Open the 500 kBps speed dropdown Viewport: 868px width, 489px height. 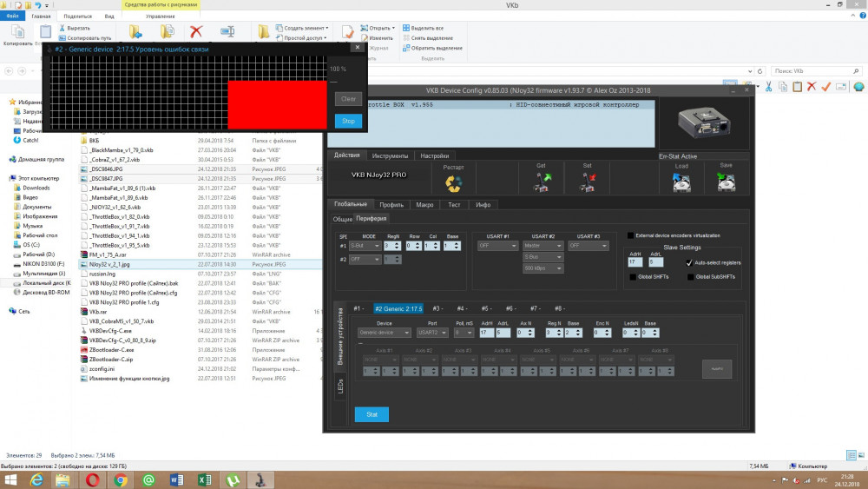542,268
